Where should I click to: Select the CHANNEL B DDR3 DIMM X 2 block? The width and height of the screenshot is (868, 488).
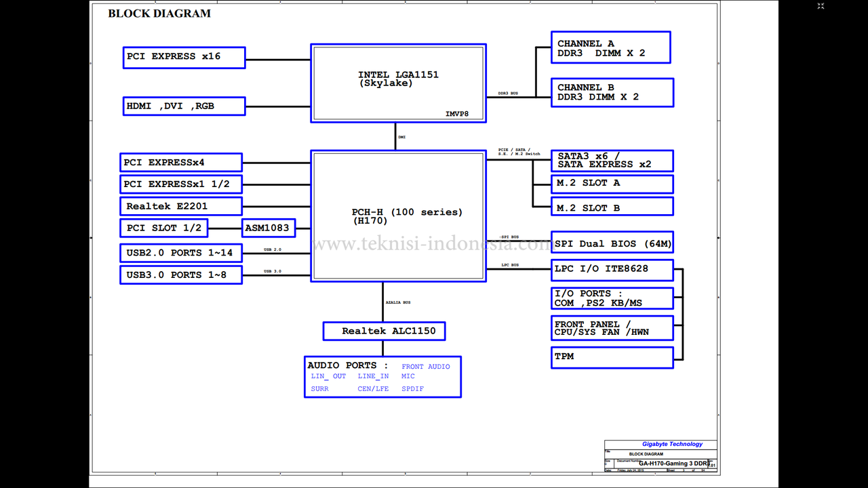612,92
